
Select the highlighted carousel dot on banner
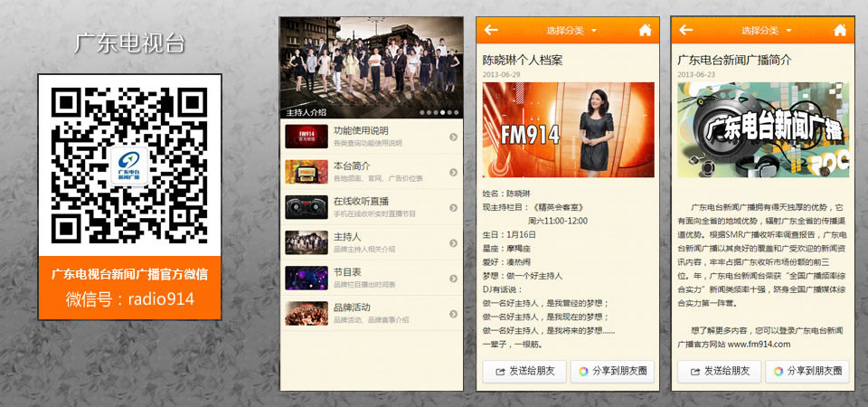click(442, 112)
